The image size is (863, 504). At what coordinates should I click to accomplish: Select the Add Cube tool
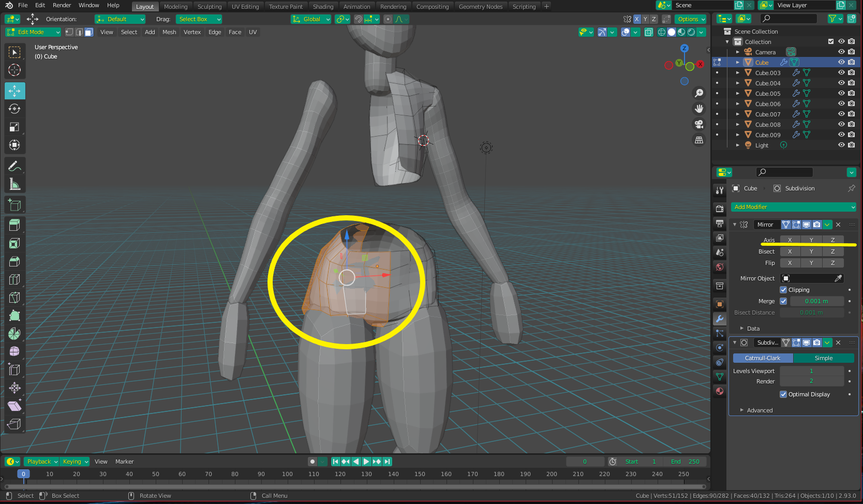click(x=14, y=205)
